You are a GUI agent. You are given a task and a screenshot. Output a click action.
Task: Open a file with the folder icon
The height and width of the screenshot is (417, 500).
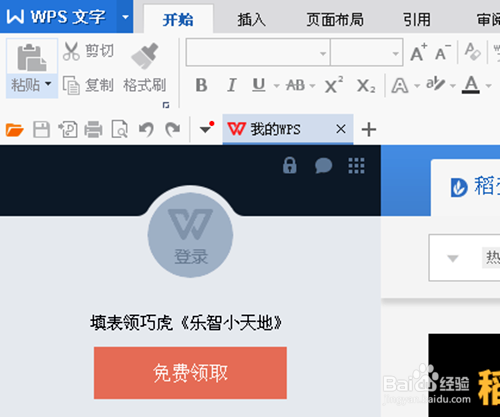pyautogui.click(x=14, y=129)
